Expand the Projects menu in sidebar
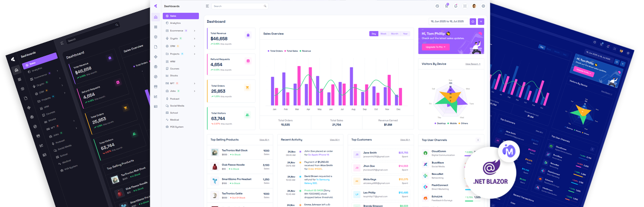The width and height of the screenshot is (644, 207). pos(194,54)
